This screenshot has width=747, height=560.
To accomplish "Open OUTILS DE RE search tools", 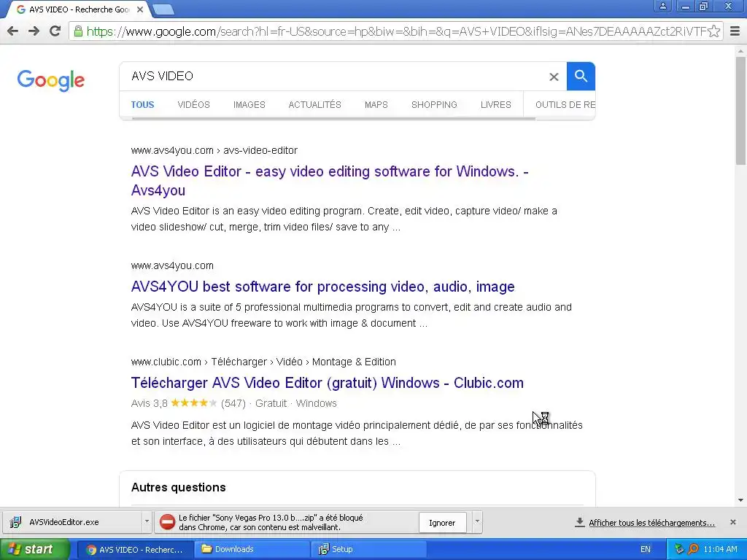I will [x=565, y=105].
